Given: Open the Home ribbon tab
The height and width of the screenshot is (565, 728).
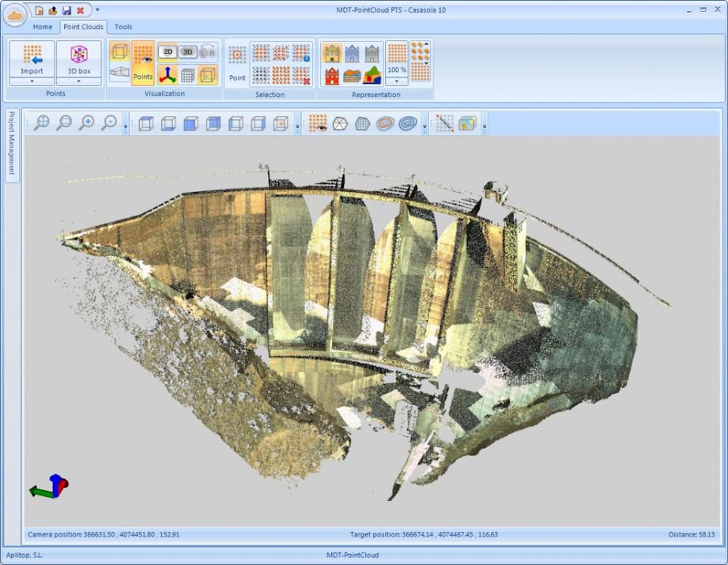Looking at the screenshot, I should [43, 27].
